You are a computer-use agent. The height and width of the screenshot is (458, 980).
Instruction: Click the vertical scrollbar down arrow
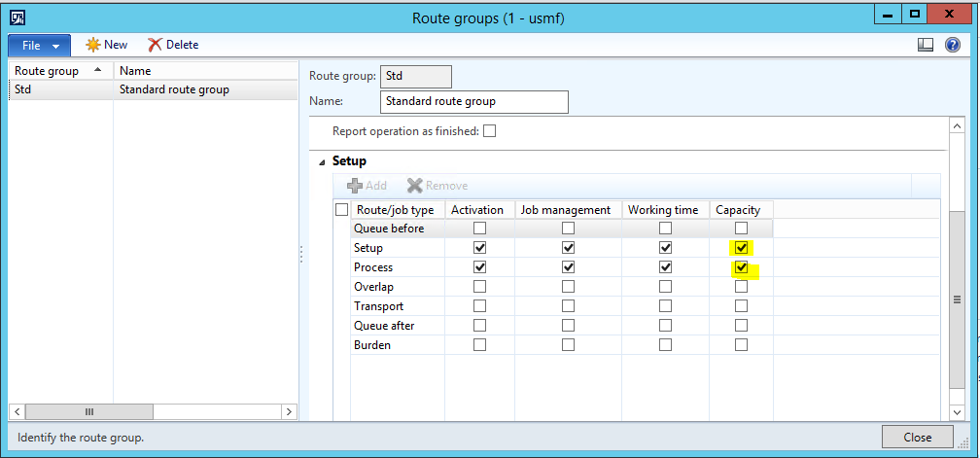coord(957,412)
